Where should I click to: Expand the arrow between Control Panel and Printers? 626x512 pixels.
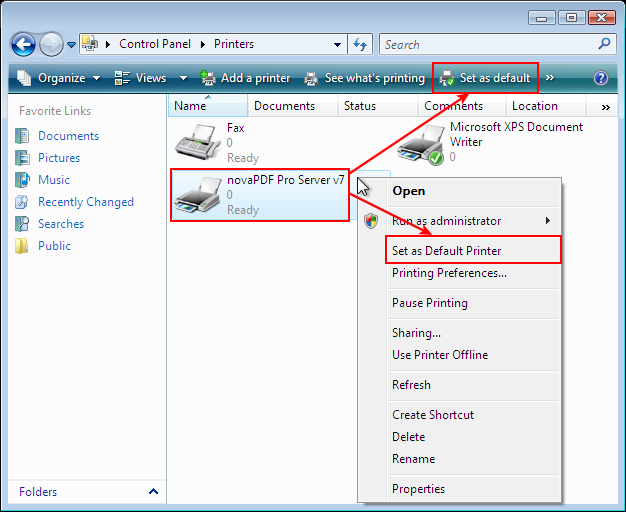click(x=203, y=44)
